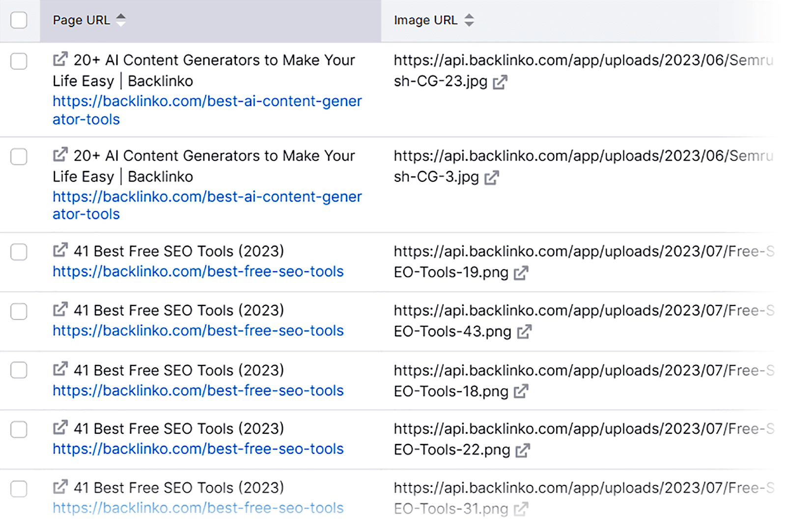Screen dimensions: 786x532
Task: Click the Image URL column header
Action: [425, 20]
